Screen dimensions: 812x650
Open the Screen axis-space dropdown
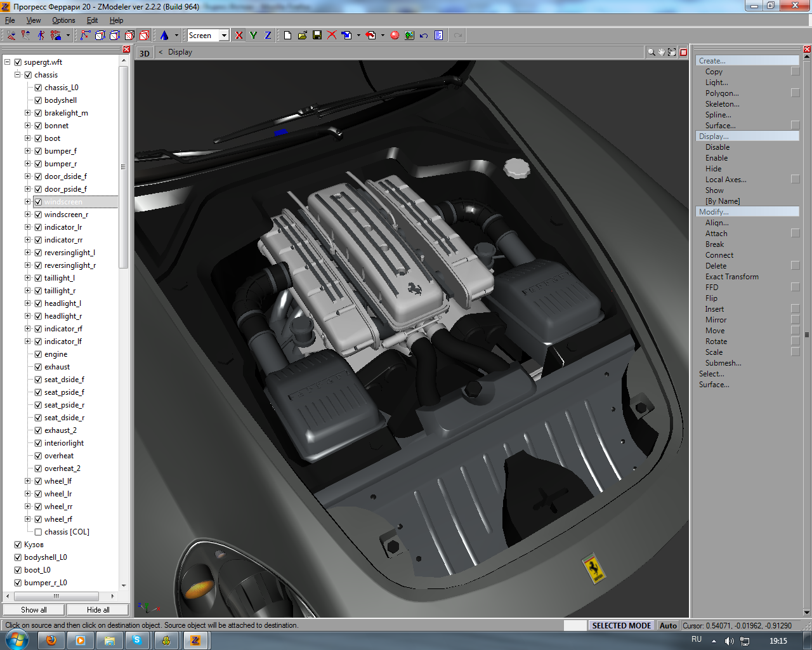[x=224, y=36]
